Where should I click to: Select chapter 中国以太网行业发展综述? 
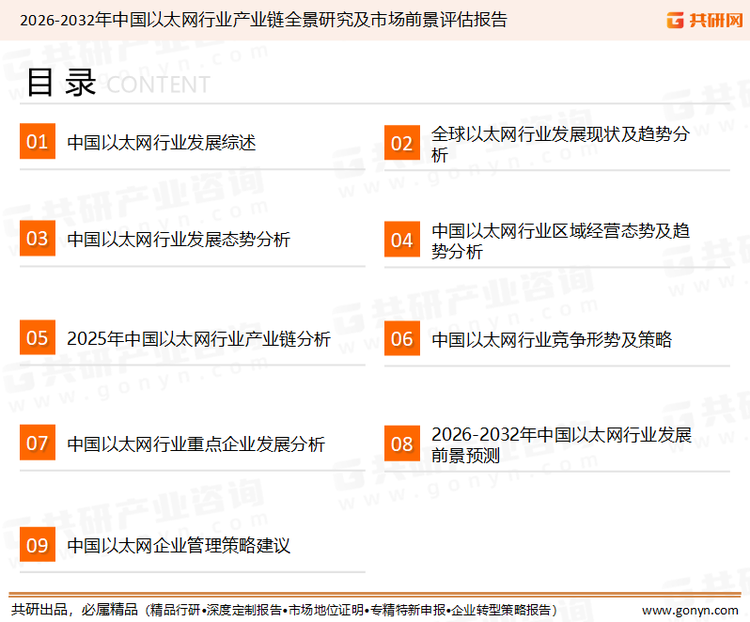(x=162, y=143)
